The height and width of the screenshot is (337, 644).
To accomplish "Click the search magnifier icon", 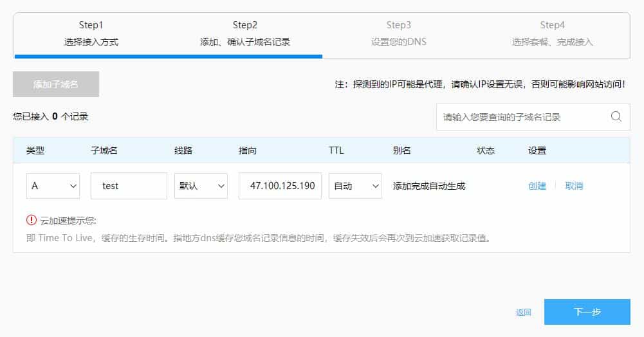I will click(x=616, y=116).
